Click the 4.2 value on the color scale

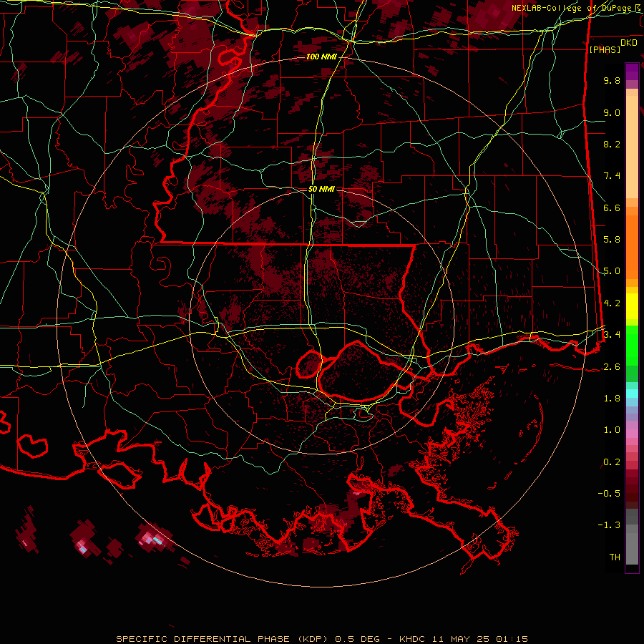[612, 303]
